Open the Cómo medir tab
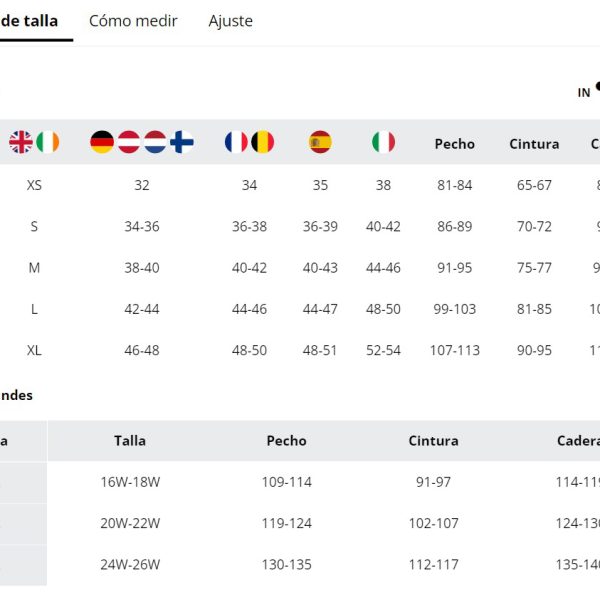 133,21
